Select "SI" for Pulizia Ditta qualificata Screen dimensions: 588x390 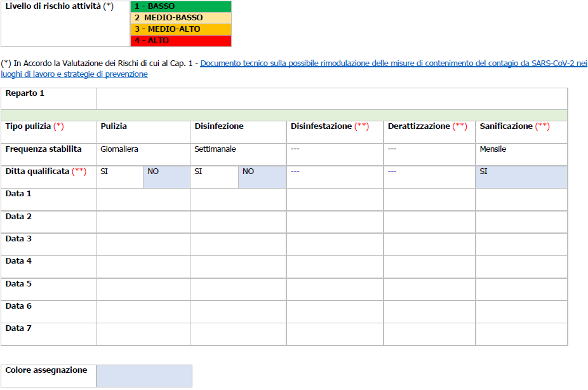(x=119, y=177)
